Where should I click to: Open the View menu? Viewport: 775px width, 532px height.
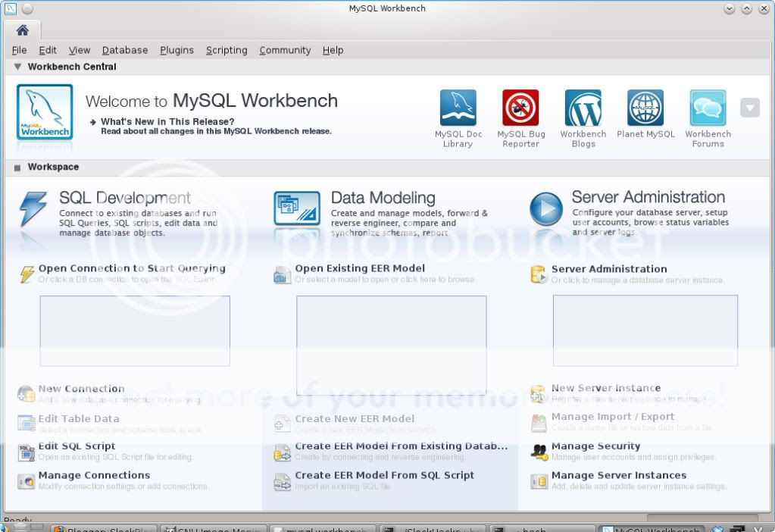[79, 50]
